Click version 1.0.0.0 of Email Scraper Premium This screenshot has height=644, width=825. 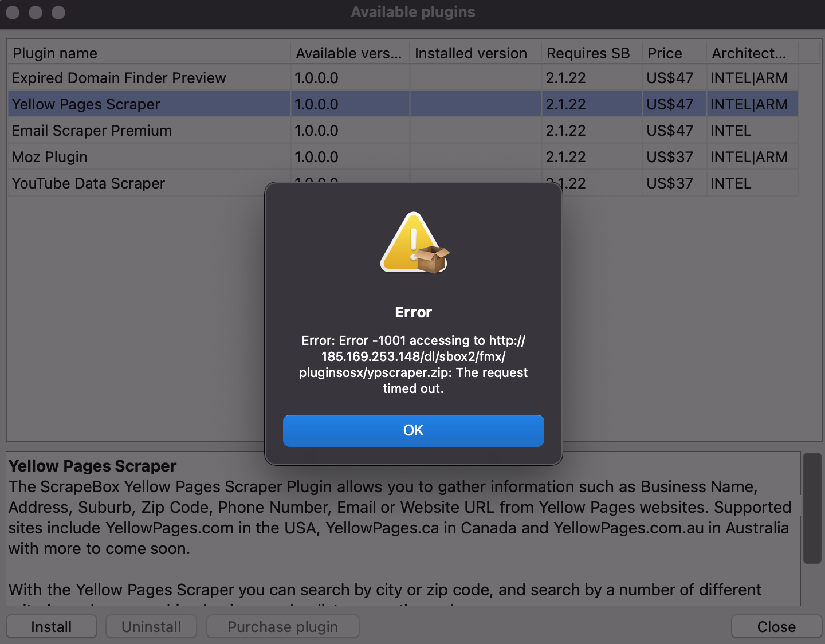[316, 131]
